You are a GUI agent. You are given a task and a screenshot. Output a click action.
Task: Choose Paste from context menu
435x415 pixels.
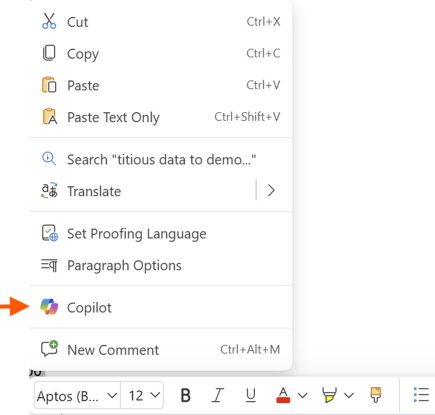click(161, 85)
